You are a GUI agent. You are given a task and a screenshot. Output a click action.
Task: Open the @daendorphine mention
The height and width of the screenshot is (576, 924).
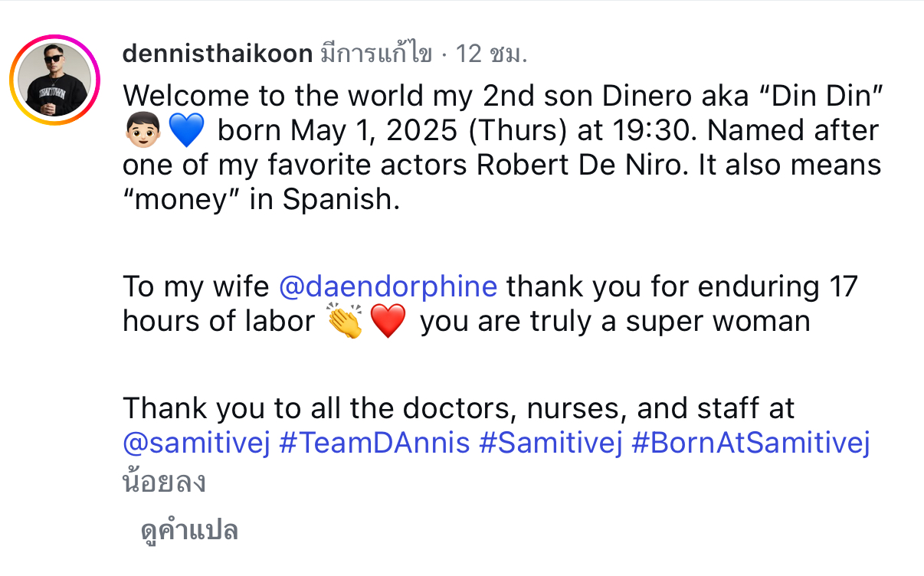[388, 286]
